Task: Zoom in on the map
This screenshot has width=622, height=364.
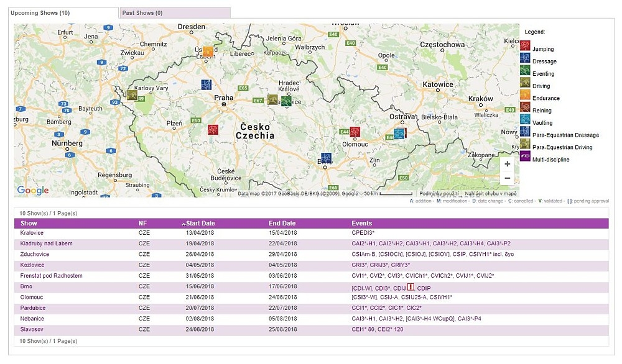Action: (x=508, y=164)
